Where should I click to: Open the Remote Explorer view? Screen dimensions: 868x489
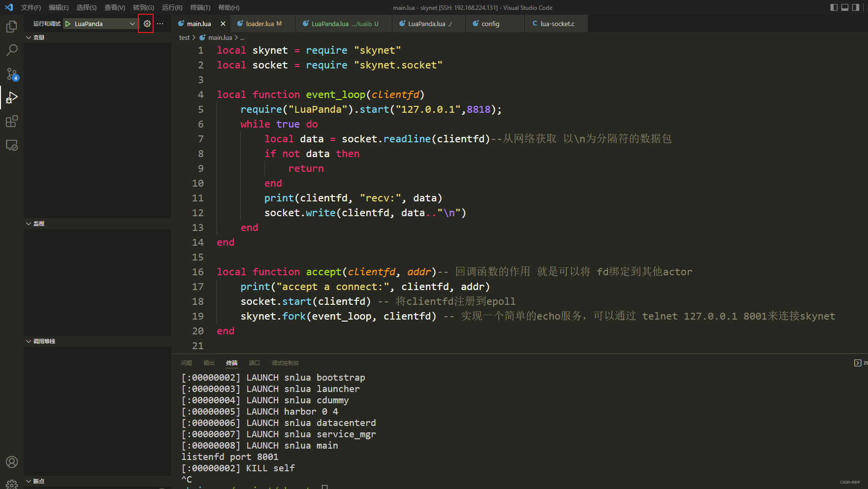click(x=12, y=145)
